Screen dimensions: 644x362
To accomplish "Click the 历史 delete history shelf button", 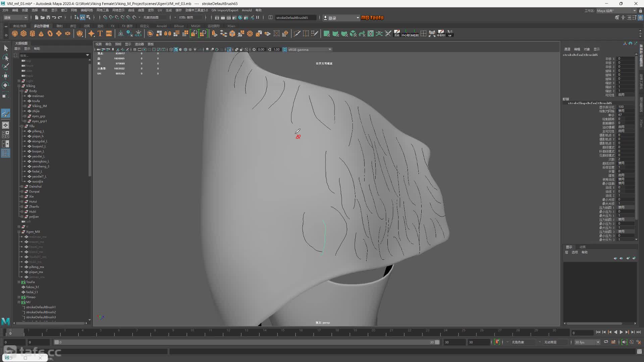I will [397, 34].
